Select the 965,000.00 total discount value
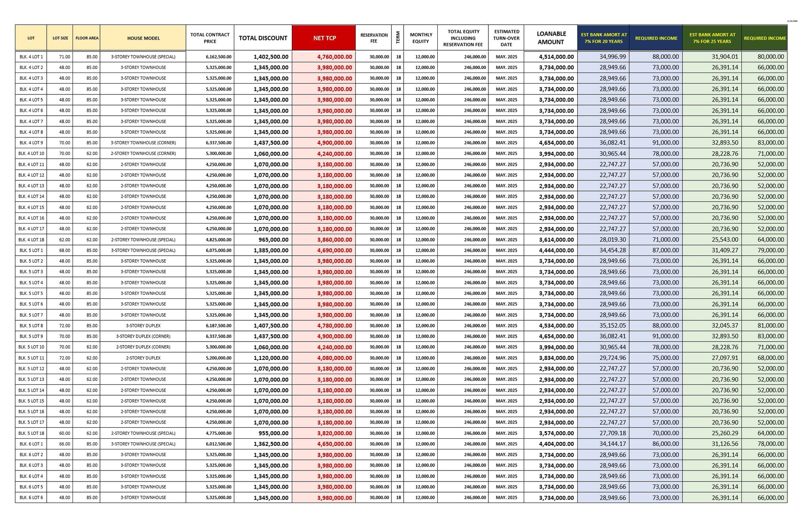This screenshot has width=812, height=516. click(273, 240)
